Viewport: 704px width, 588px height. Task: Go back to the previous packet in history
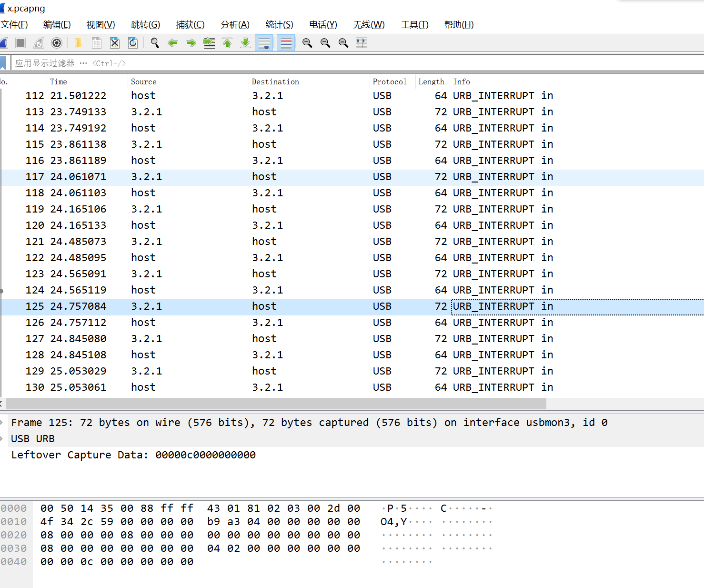(173, 43)
